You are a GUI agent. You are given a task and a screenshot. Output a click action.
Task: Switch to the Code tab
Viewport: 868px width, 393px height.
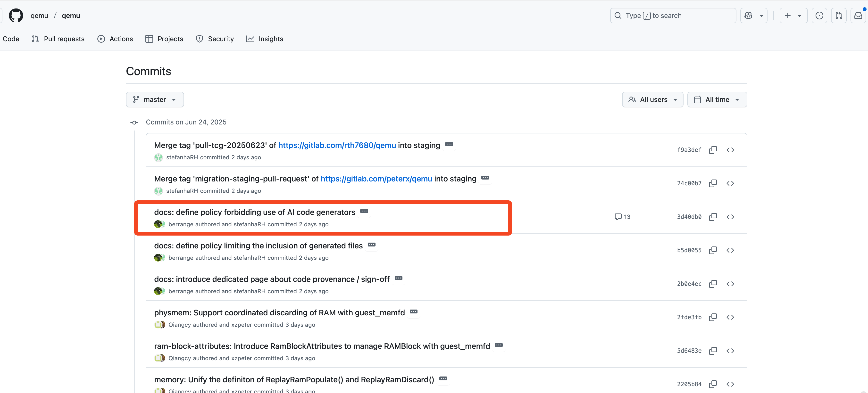click(x=11, y=39)
